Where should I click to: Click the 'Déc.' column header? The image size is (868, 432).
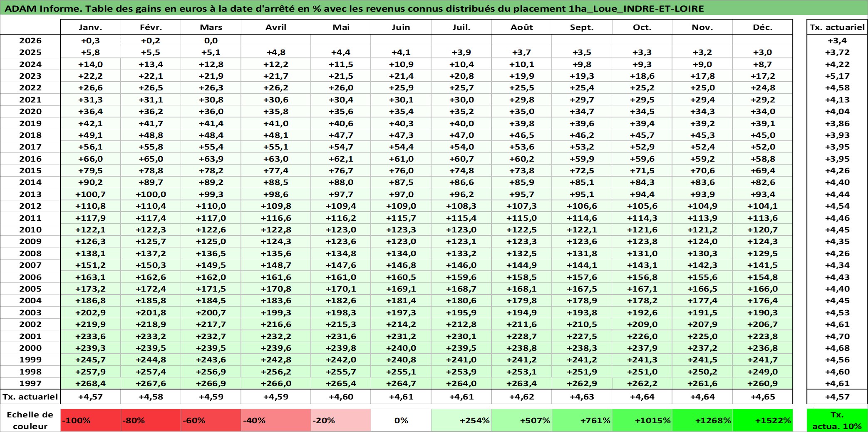pyautogui.click(x=763, y=27)
